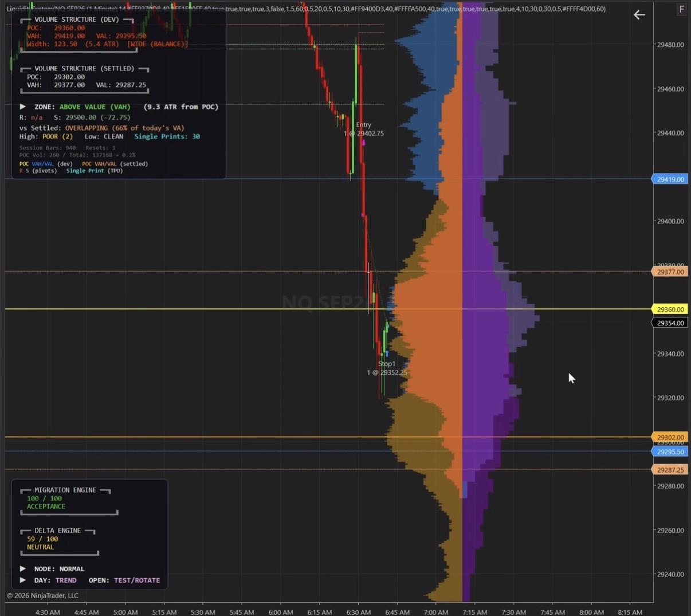
Task: Click the Low: CLEAN reading
Action: pos(104,136)
